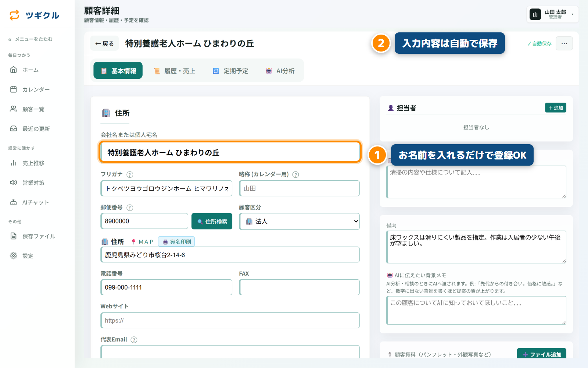Viewport: 588px width, 368px height.
Task: Click the 電話番号 input field
Action: [166, 287]
